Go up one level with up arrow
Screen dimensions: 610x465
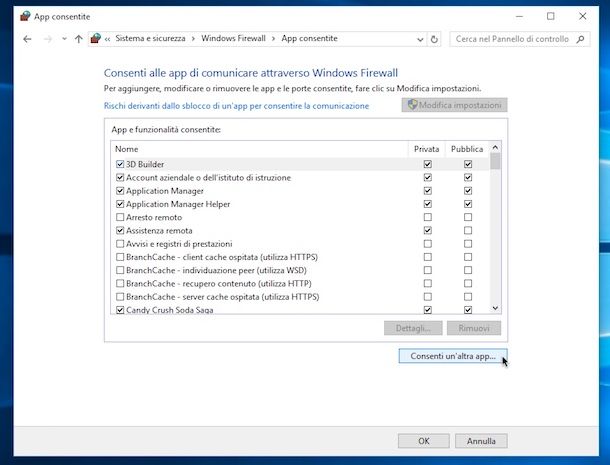point(79,39)
